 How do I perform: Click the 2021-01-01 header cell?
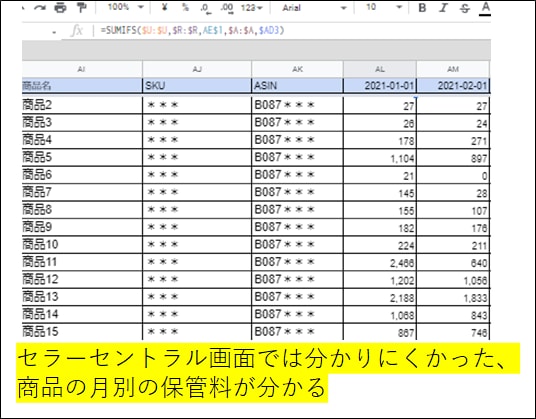click(380, 85)
